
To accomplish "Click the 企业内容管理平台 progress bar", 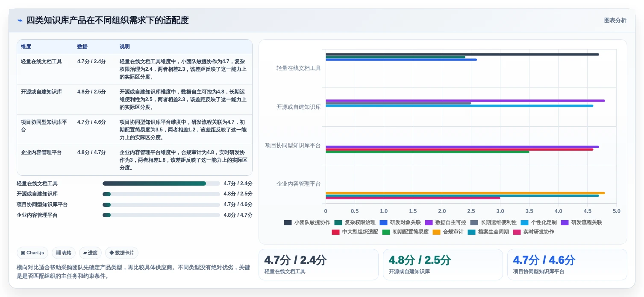I will (x=161, y=215).
